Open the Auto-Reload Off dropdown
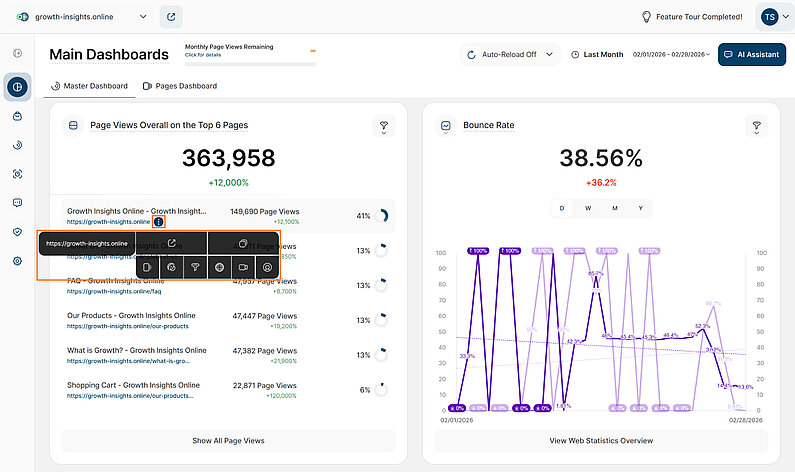The height and width of the screenshot is (472, 795). click(x=510, y=55)
